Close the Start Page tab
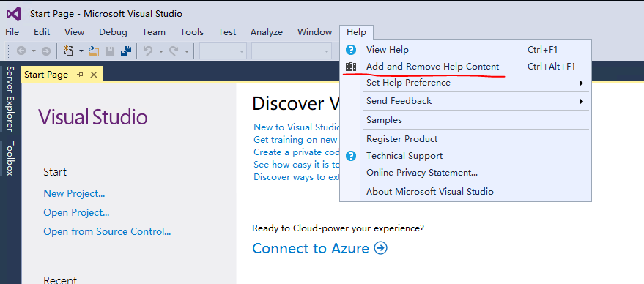The width and height of the screenshot is (644, 284). (94, 75)
